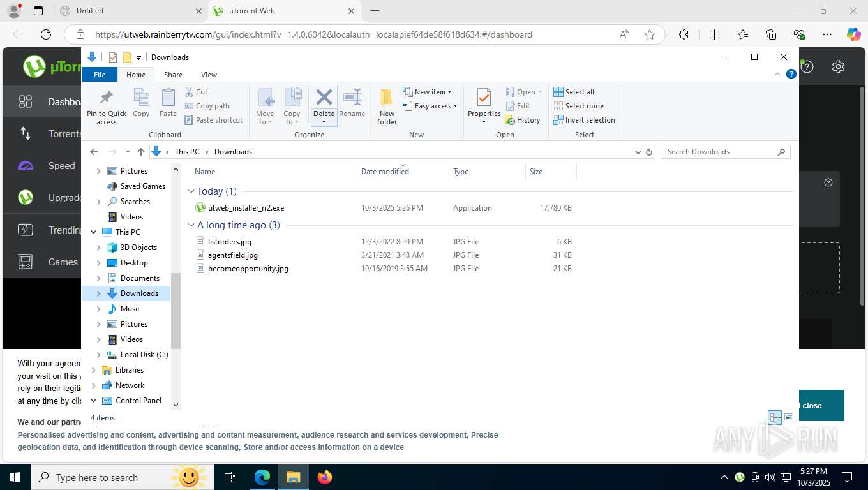Sort files by Size column
Screen dimensions: 868x490
coord(551,172)
